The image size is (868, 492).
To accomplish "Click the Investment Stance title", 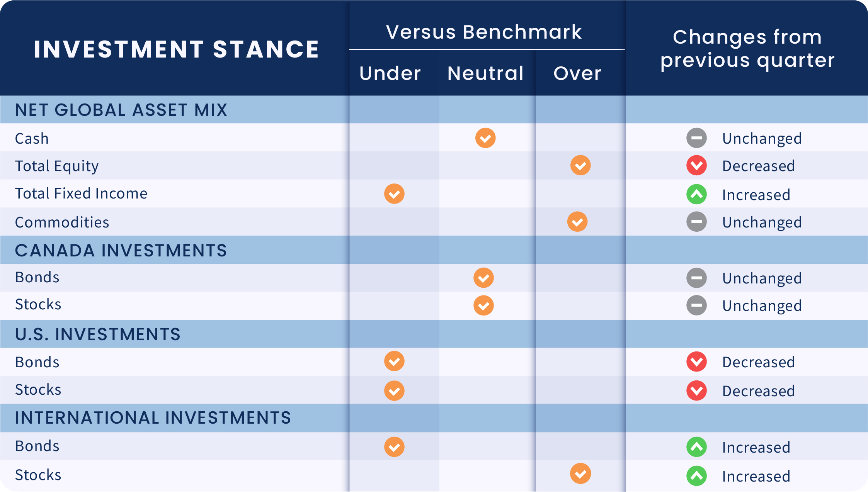I will 176,49.
